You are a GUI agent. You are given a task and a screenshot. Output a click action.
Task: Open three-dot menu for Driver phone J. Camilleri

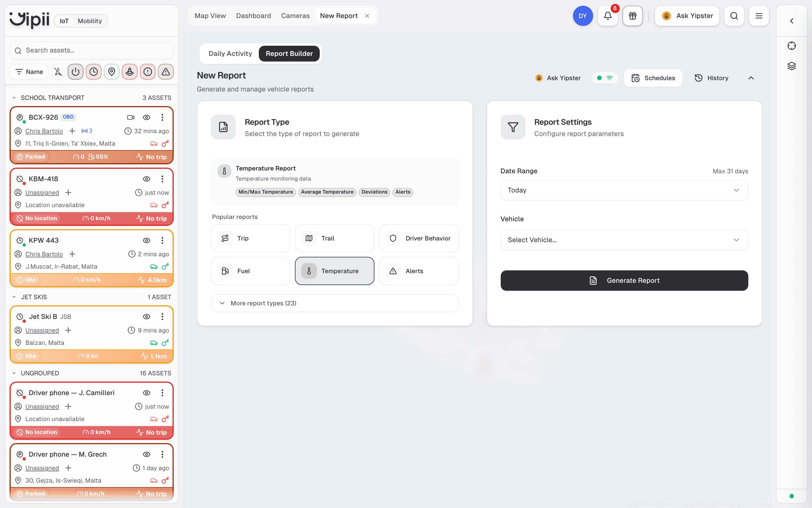click(x=162, y=393)
